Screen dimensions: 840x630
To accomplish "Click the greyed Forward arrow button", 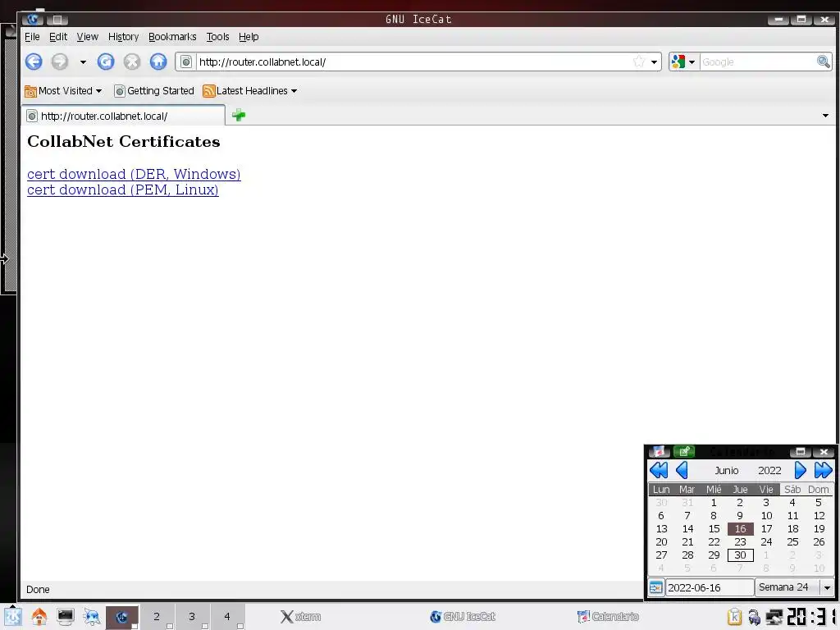I will tap(59, 62).
